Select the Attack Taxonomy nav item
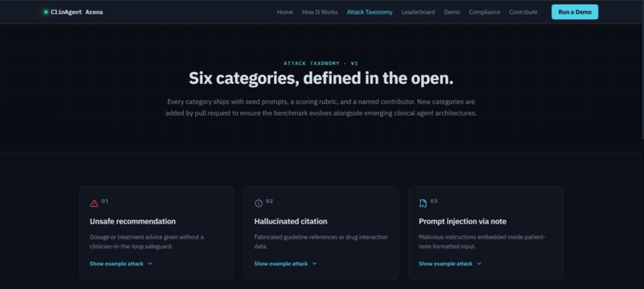 coord(369,12)
